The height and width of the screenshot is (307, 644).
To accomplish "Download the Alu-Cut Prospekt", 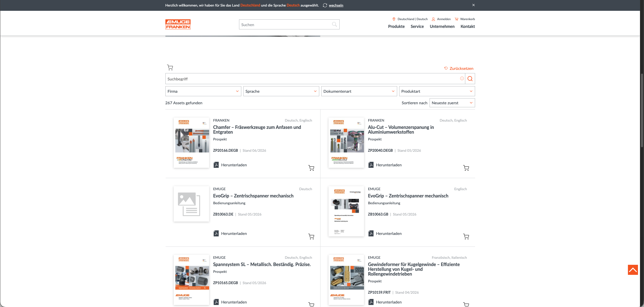I will pos(389,165).
